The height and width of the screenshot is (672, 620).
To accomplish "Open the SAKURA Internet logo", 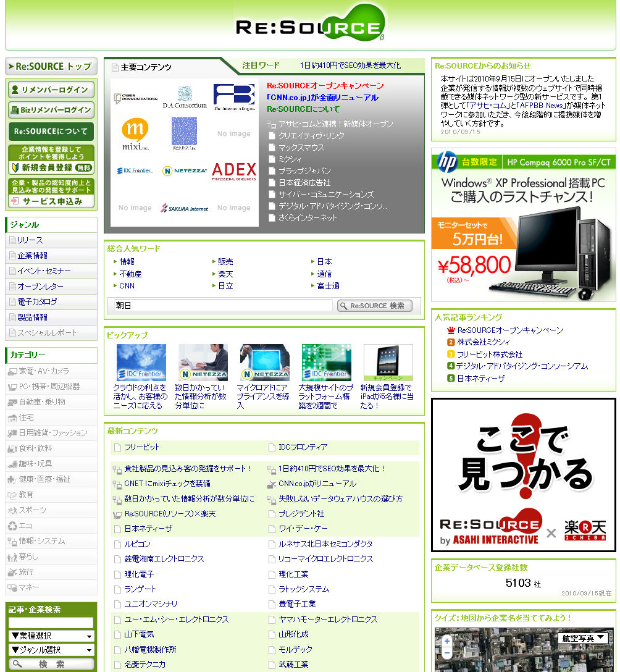I will point(185,208).
